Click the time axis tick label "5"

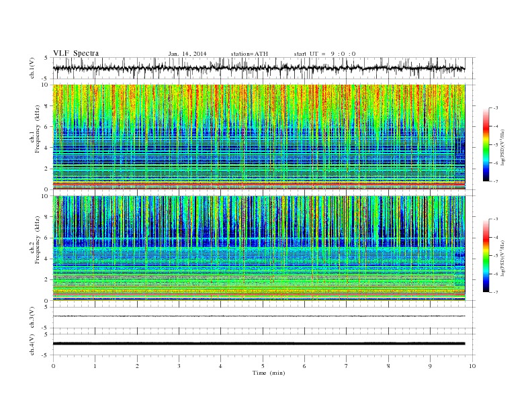pyautogui.click(x=263, y=366)
